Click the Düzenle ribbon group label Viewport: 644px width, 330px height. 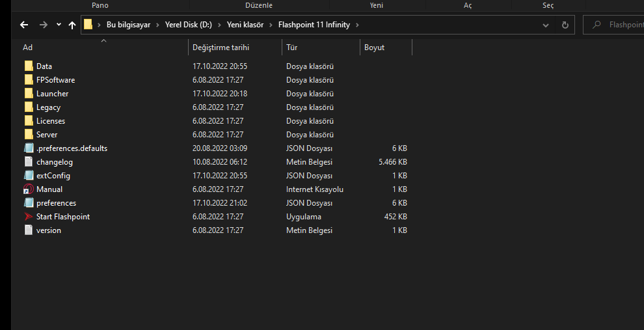click(x=259, y=5)
